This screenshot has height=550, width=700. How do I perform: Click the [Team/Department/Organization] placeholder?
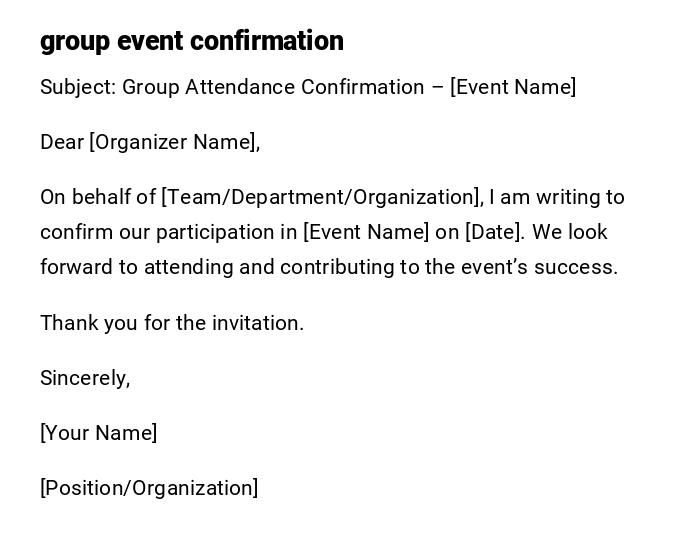[x=322, y=197]
